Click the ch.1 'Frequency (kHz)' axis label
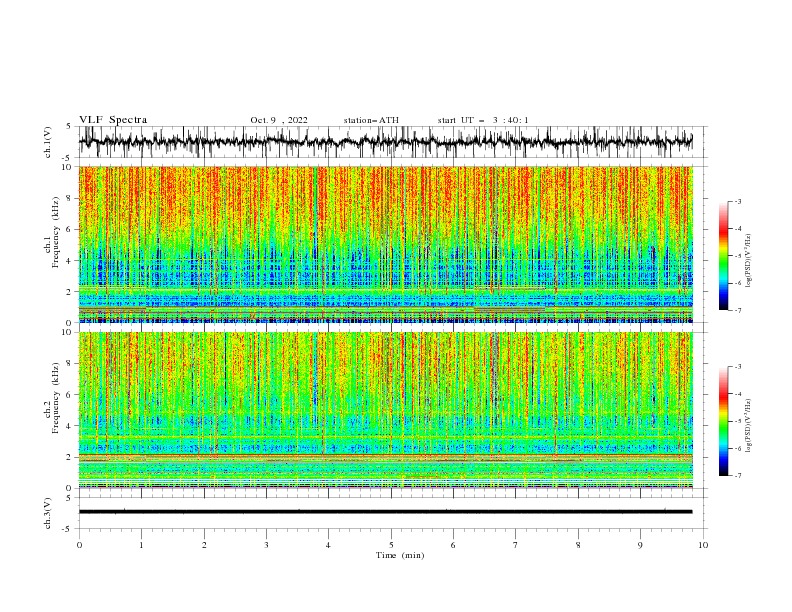 click(x=56, y=230)
